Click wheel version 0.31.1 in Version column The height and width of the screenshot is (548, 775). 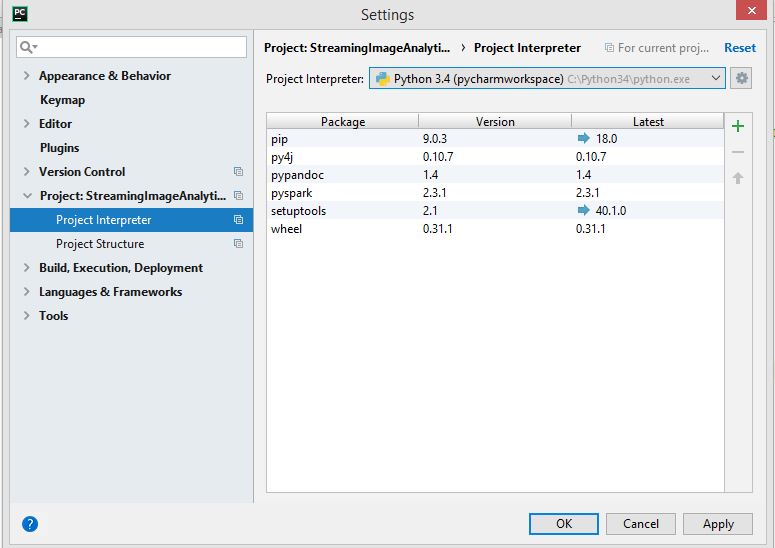click(437, 228)
